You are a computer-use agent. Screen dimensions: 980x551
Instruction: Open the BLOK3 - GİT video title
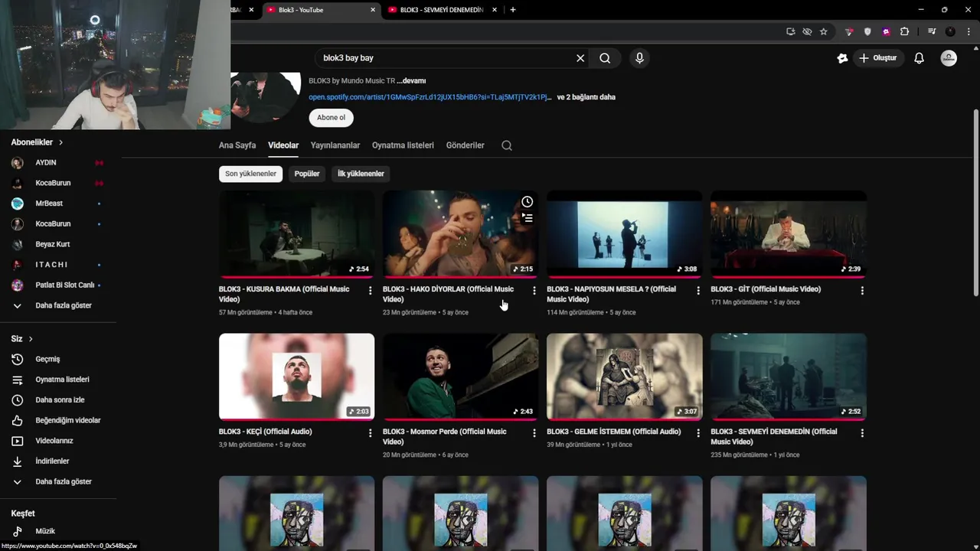tap(766, 289)
